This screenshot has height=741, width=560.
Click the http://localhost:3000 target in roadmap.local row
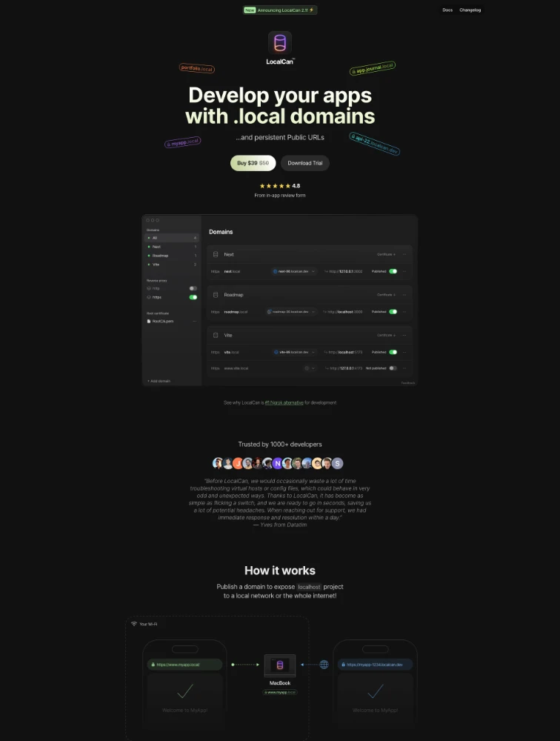coord(345,312)
